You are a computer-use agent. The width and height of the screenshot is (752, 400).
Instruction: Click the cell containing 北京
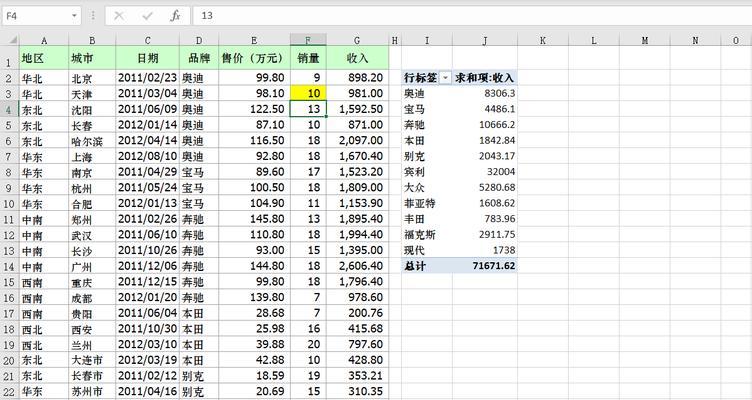click(92, 78)
